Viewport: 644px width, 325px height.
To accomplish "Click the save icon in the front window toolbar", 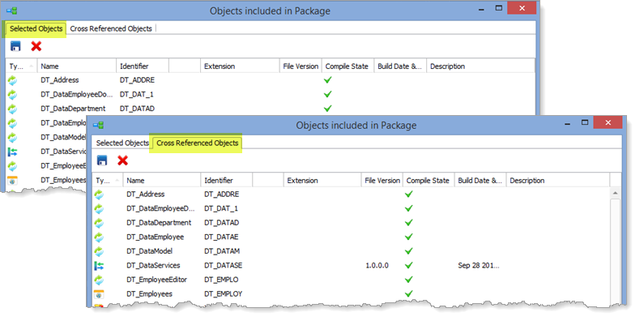I will [x=102, y=160].
